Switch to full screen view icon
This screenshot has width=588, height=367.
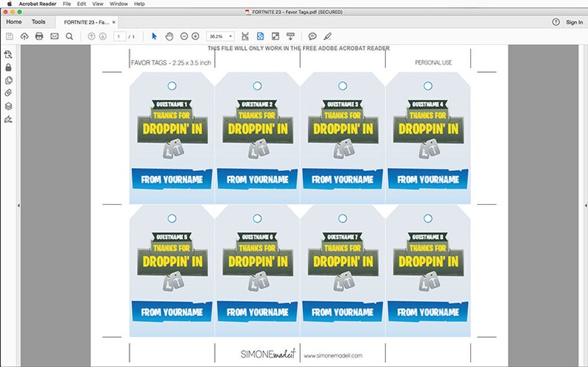[275, 36]
